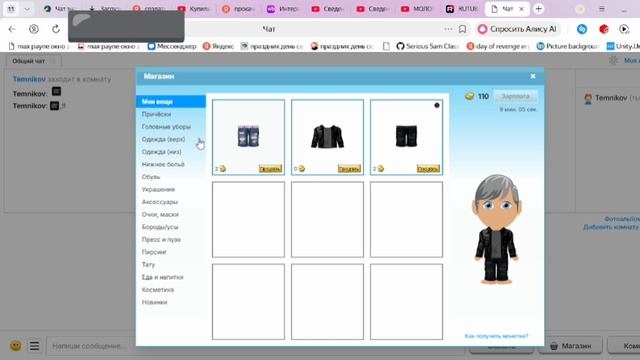
Task: Select the black jacket item
Action: pyautogui.click(x=327, y=136)
